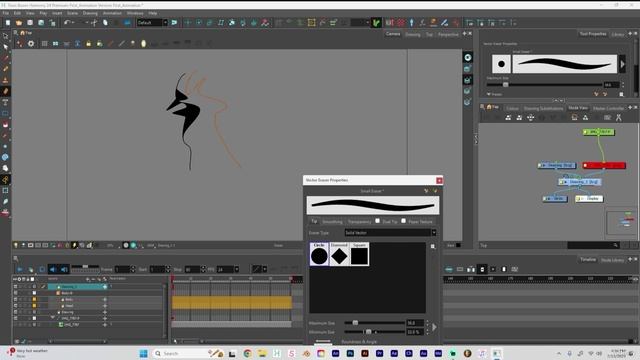The height and width of the screenshot is (360, 640).
Task: Open Chrome from the Windows taskbar
Action: coord(247,353)
